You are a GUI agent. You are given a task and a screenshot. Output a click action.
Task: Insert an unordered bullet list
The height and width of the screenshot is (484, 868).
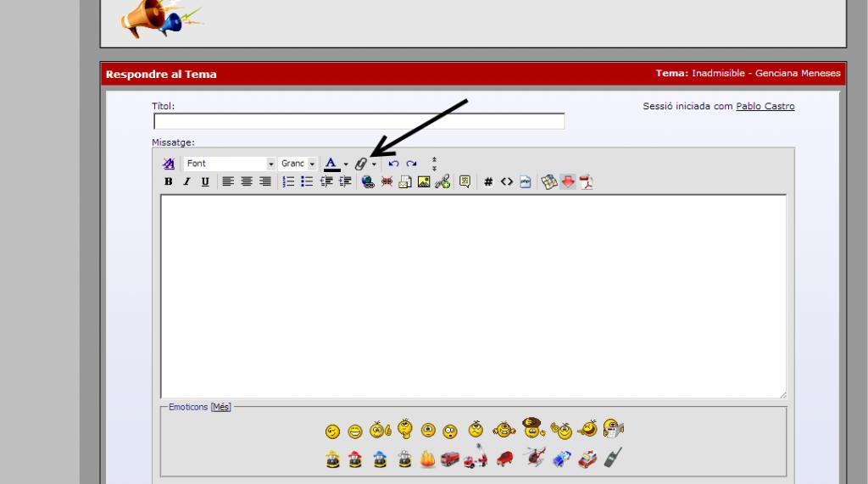[307, 181]
